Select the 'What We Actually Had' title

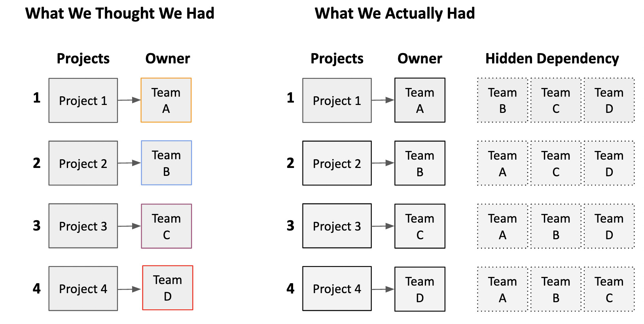(x=395, y=13)
